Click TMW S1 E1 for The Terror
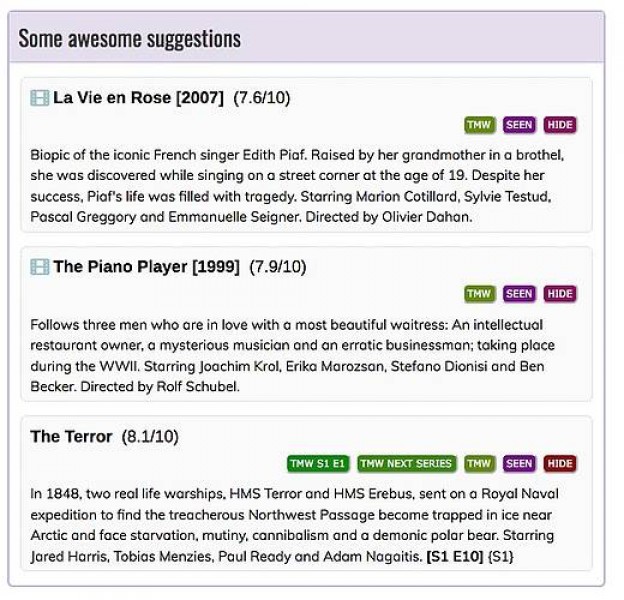This screenshot has height=600, width=624. 318,464
